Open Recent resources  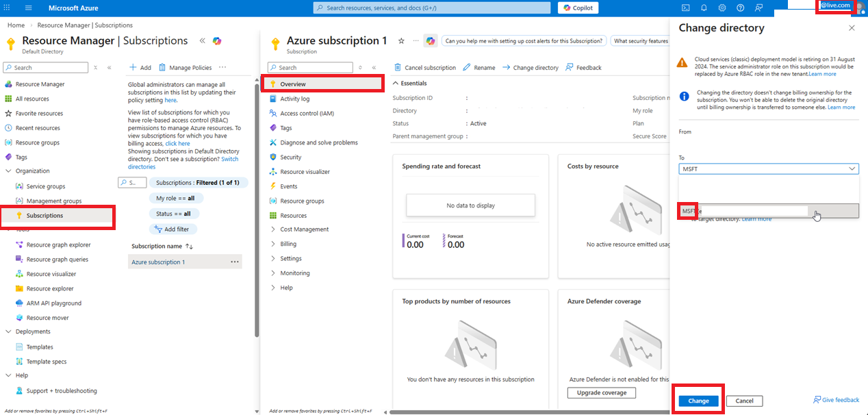(x=38, y=128)
